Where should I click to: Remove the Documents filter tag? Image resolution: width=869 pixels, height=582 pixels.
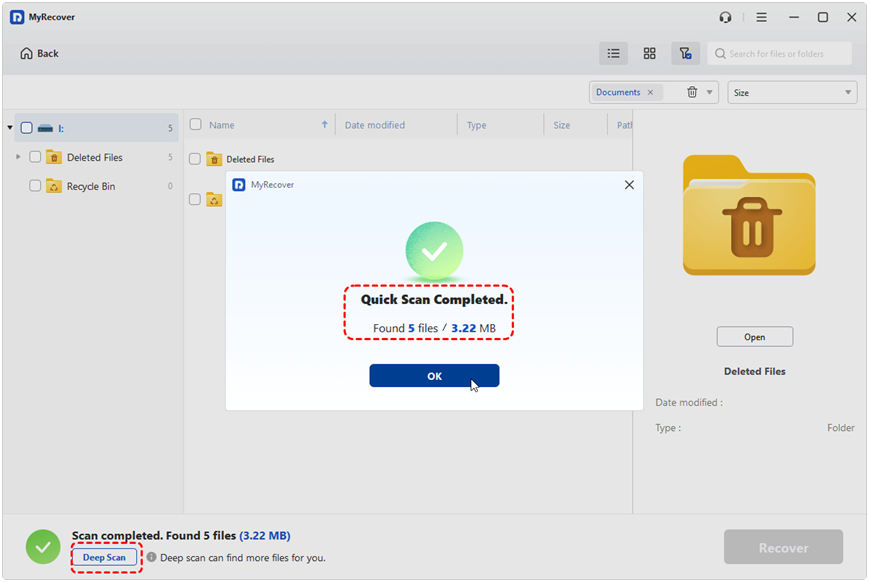point(651,93)
